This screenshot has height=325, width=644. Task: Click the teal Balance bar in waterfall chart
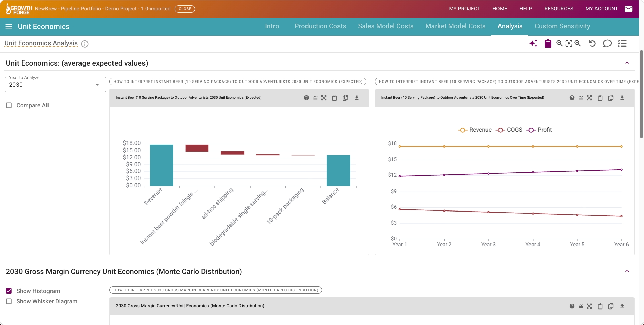[x=339, y=170]
